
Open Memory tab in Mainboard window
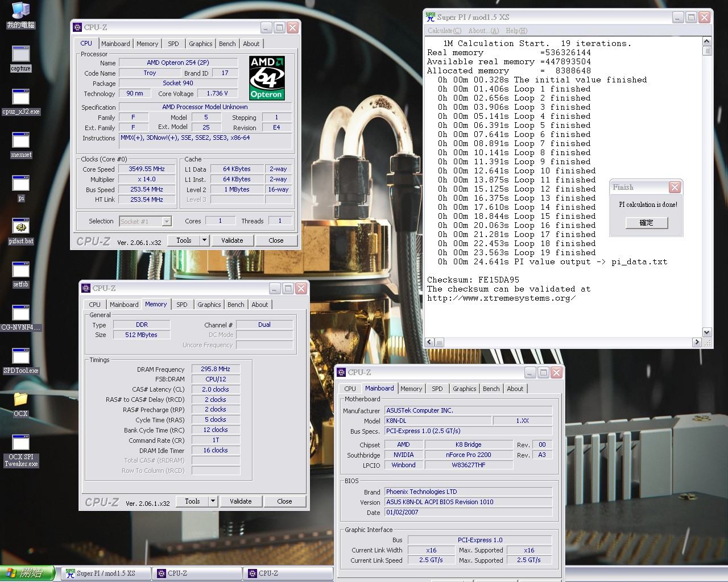[411, 389]
